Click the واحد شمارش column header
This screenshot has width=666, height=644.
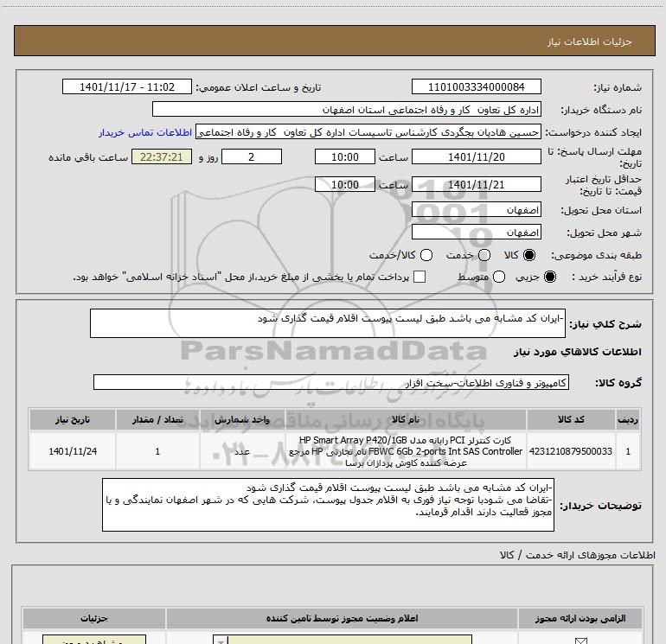[x=241, y=419]
